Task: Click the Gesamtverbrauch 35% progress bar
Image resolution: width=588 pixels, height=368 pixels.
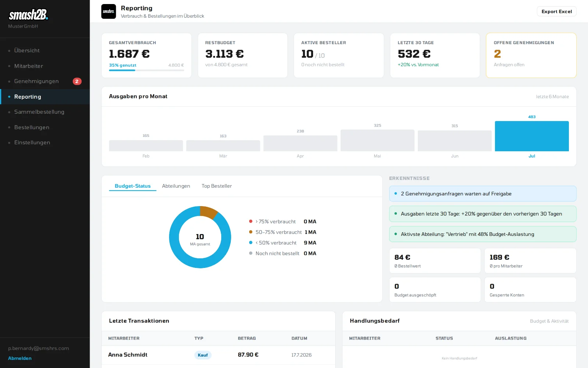Action: (x=147, y=70)
